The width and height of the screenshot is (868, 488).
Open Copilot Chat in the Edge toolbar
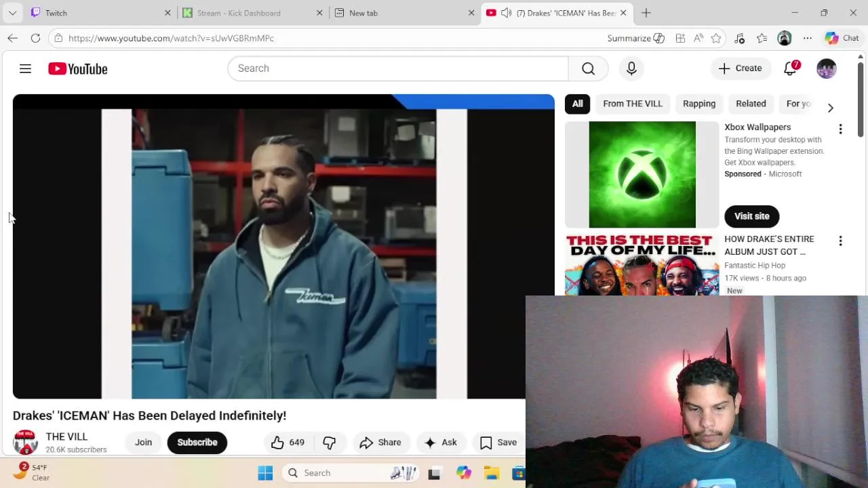(x=842, y=38)
